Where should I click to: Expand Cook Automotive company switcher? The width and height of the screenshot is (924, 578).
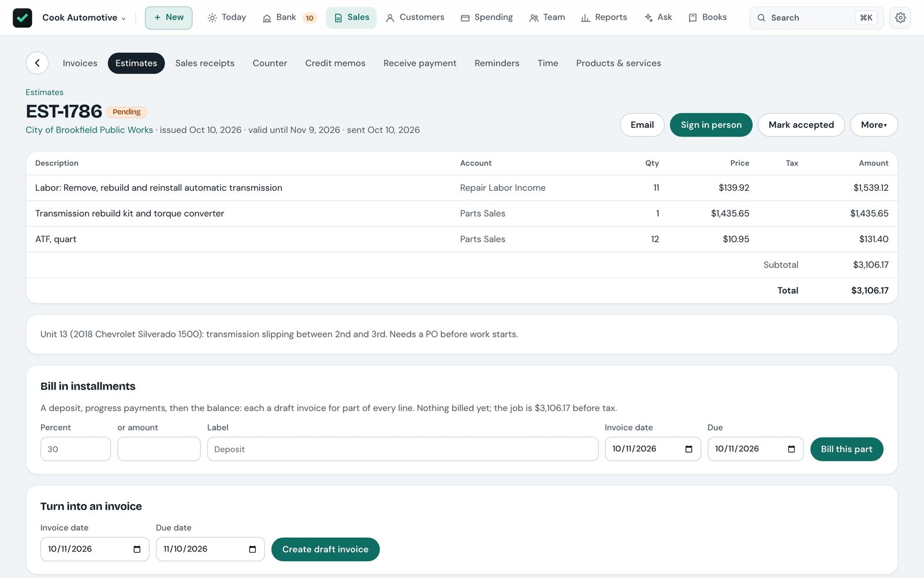84,18
